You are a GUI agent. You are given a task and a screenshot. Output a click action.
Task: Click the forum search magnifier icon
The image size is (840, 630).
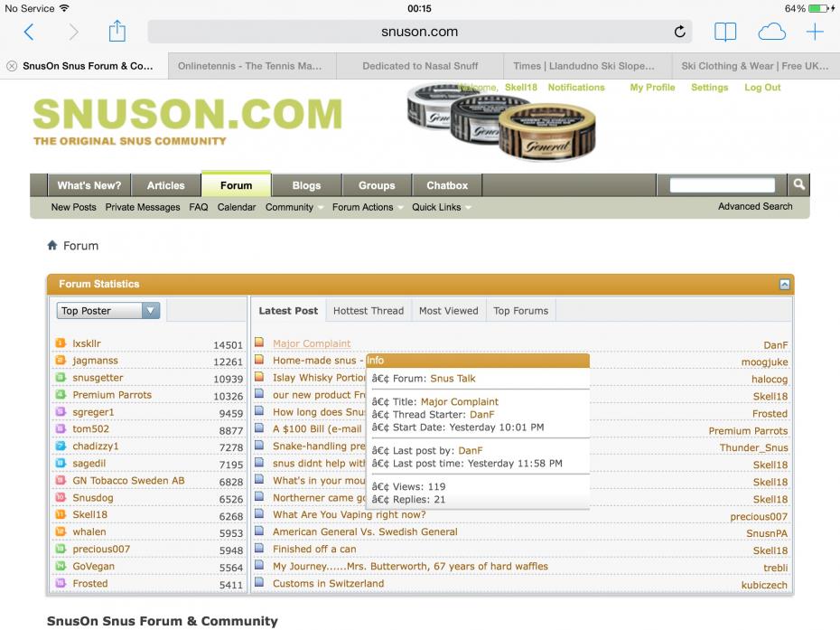(x=798, y=184)
